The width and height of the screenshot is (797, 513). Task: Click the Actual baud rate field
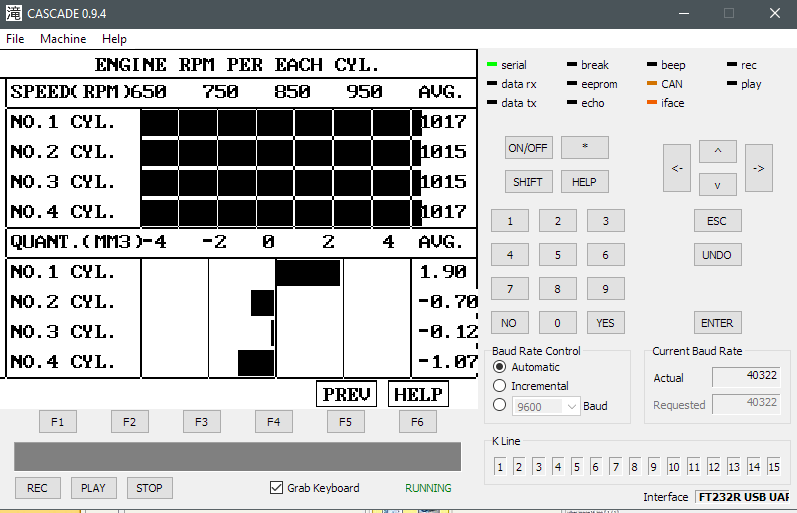746,377
